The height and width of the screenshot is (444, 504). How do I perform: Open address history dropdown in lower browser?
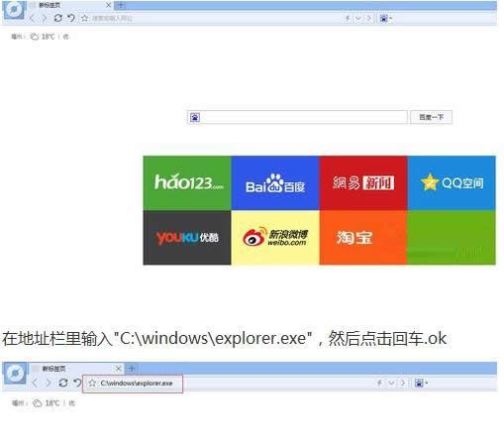pyautogui.click(x=391, y=383)
